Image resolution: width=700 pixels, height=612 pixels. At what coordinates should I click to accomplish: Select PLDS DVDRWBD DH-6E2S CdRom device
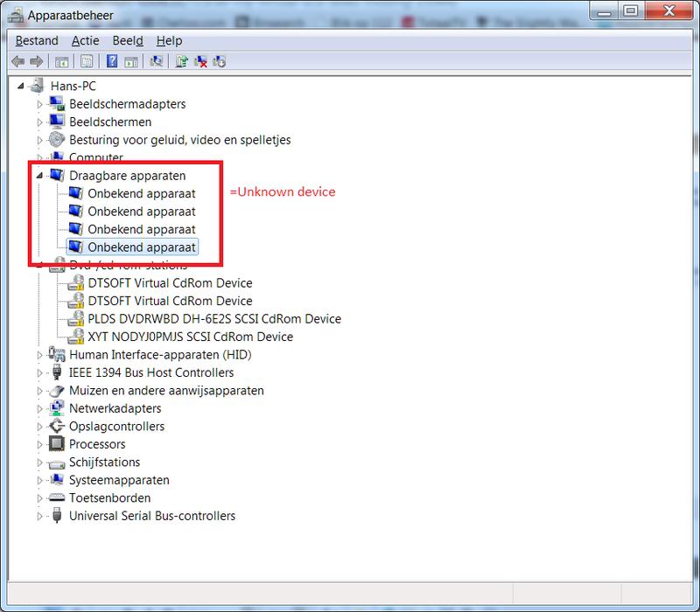[214, 319]
